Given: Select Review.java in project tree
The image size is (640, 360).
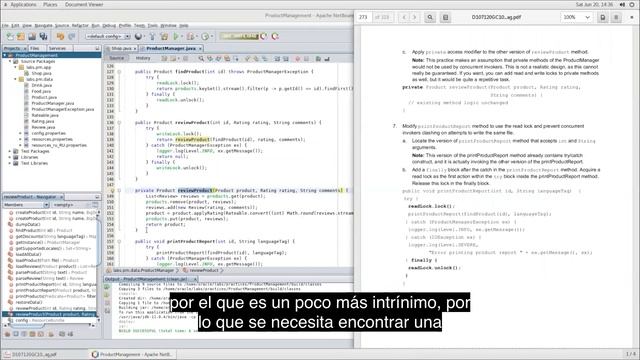Looking at the screenshot, I should (x=43, y=127).
